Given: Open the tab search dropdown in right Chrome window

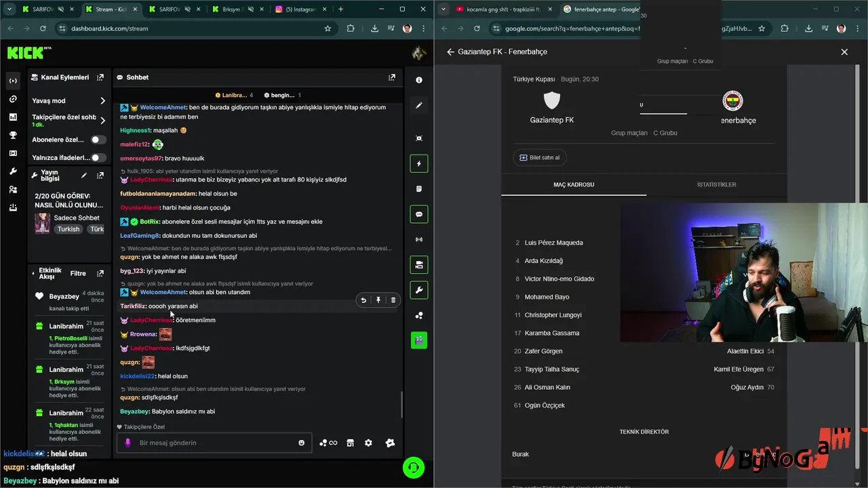Looking at the screenshot, I should point(443,9).
